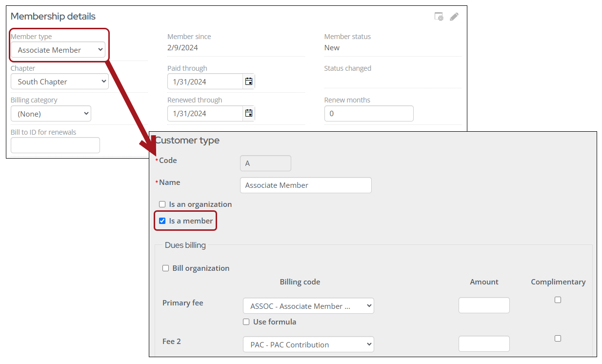The image size is (602, 364).
Task: Open the panel configuration icon above Membership details
Action: click(438, 16)
